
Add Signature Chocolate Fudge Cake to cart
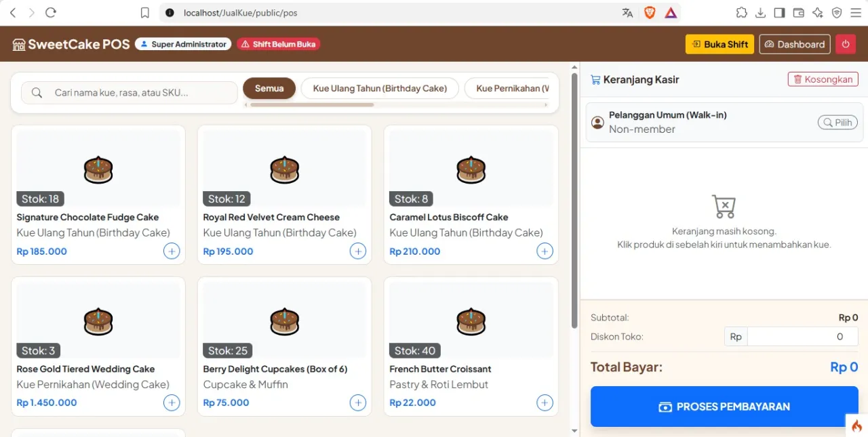coord(172,251)
